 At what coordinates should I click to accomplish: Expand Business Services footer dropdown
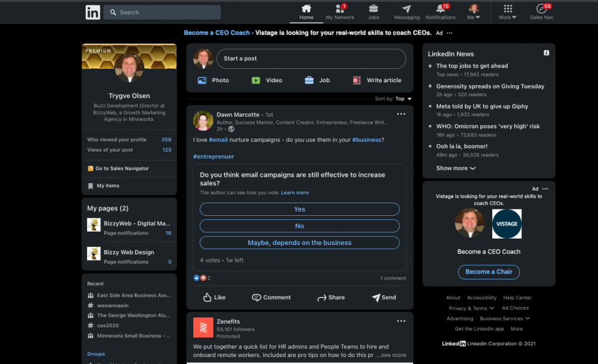[x=505, y=318]
